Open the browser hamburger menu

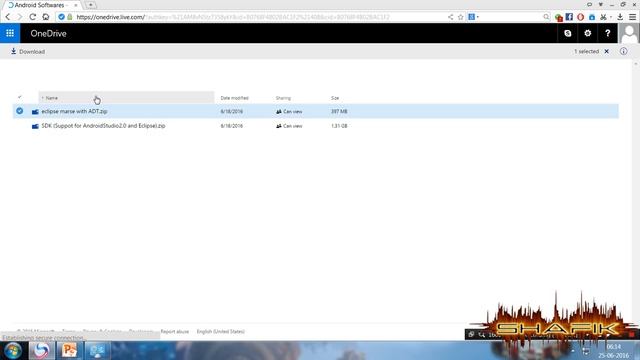coord(632,17)
